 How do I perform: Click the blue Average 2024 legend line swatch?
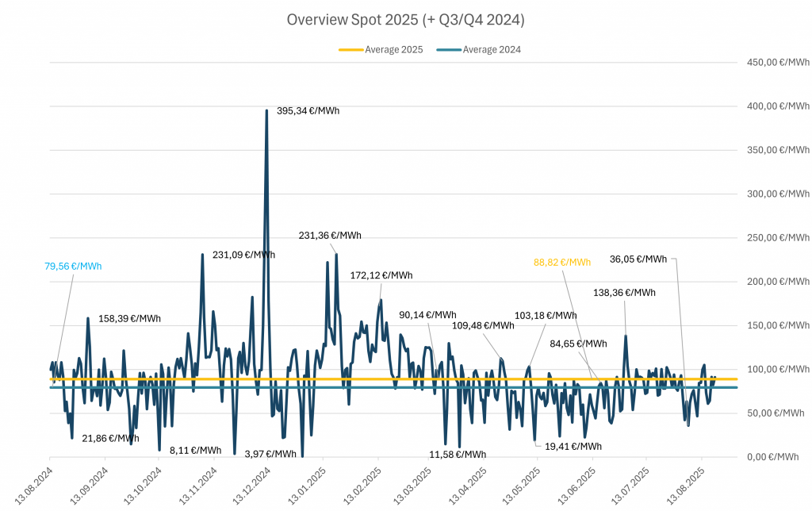(x=449, y=49)
